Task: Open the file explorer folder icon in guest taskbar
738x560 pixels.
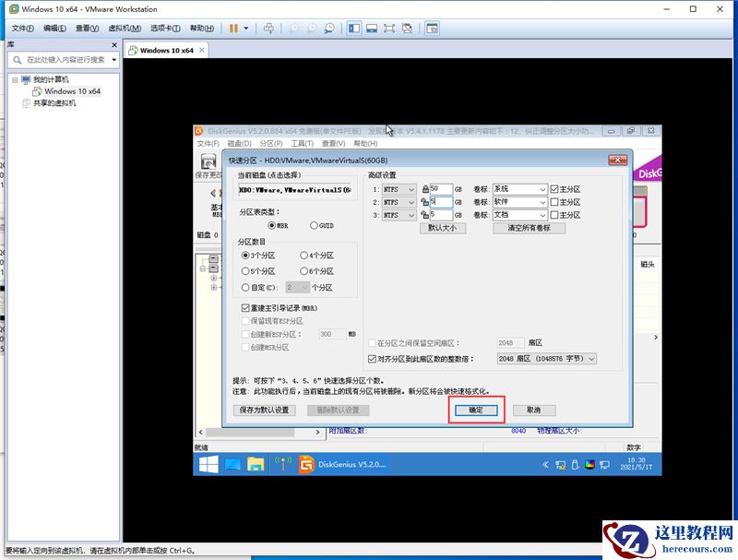Action: pyautogui.click(x=256, y=464)
